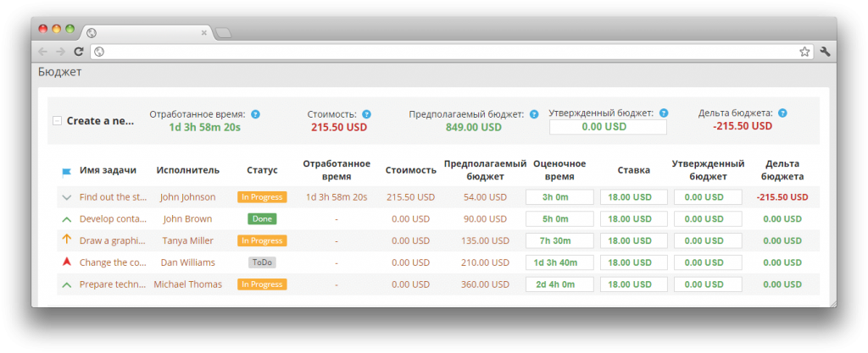The width and height of the screenshot is (868, 353).
Task: Edit rate field in John Johnson row
Action: click(634, 197)
